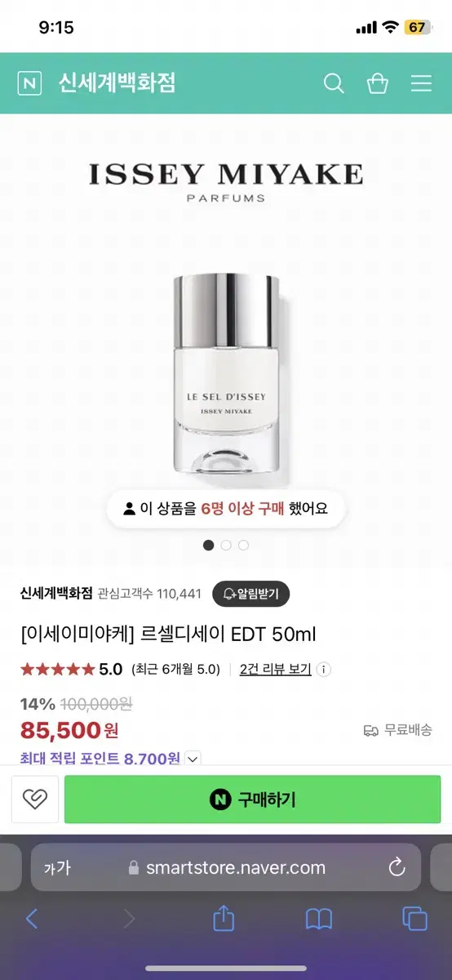
Task: Open the search magnifier icon
Action: 334,83
